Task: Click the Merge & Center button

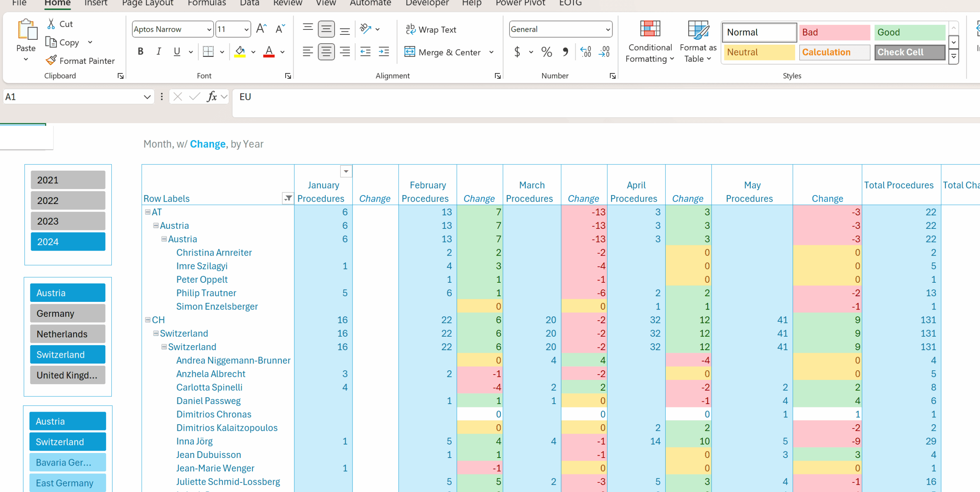Action: click(443, 52)
